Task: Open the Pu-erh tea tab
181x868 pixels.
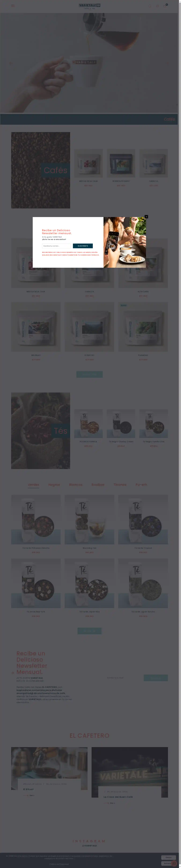Action: [141, 485]
